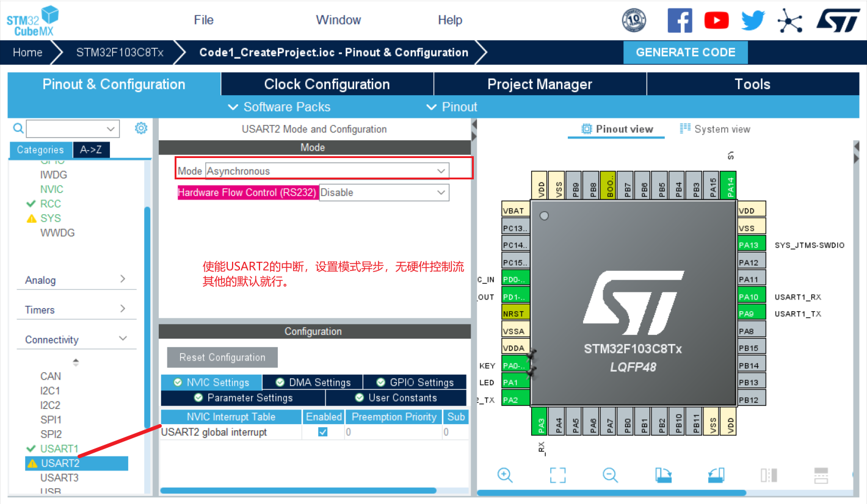Expand the Software Packs menu
Viewport: 867px width, 504px height.
point(279,107)
